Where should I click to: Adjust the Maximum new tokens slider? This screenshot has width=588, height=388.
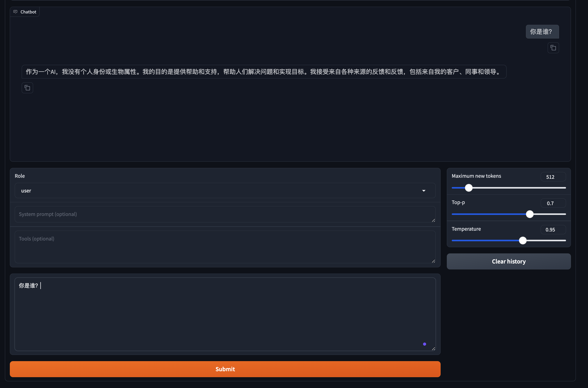coord(469,188)
